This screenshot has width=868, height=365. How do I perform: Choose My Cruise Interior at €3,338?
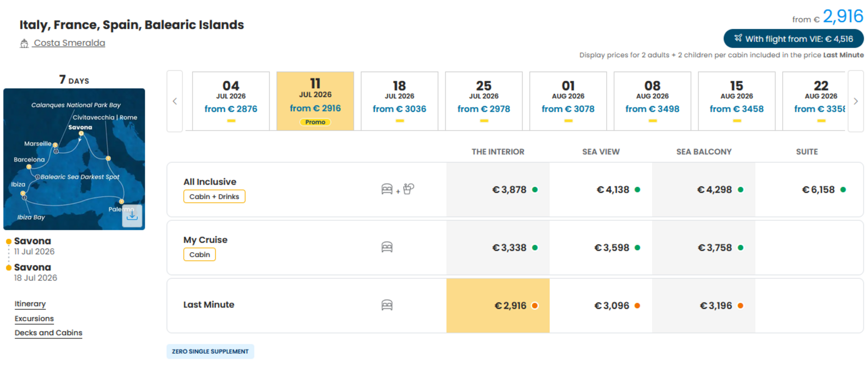(498, 248)
